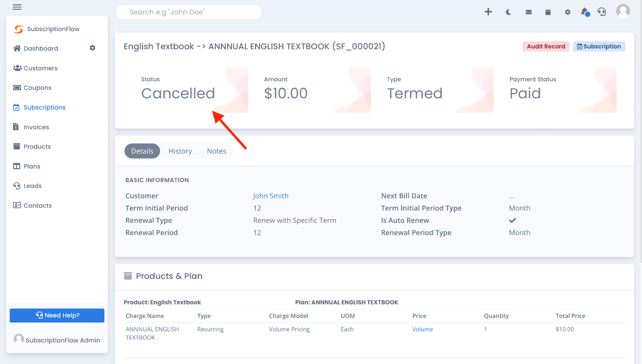Click the $10.00 amount value
The image size is (642, 364).
coord(286,93)
